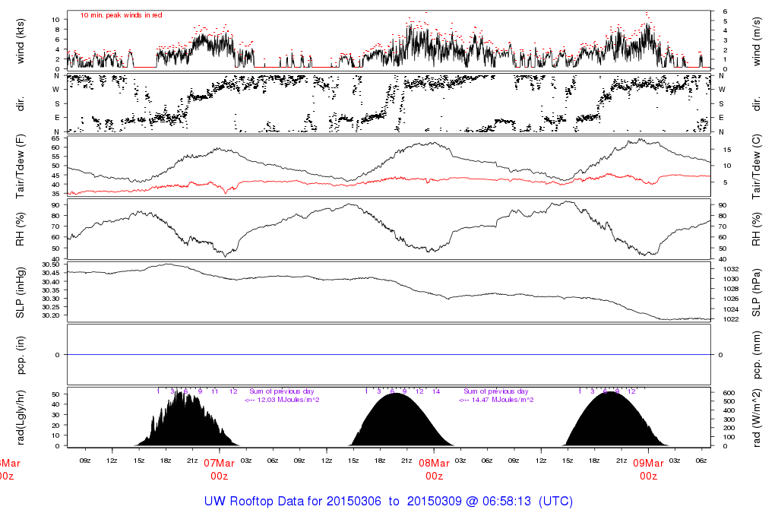The width and height of the screenshot is (778, 532).
Task: Click the 'Tair/Tdew (C)' right axis label
Action: 756,166
